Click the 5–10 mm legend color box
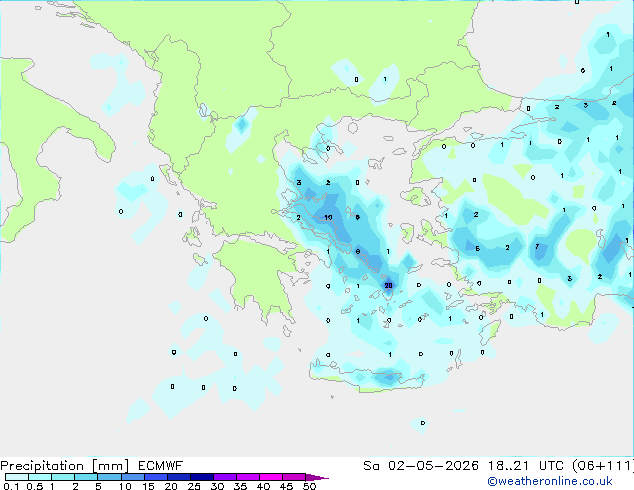The image size is (634, 490). coord(110,477)
